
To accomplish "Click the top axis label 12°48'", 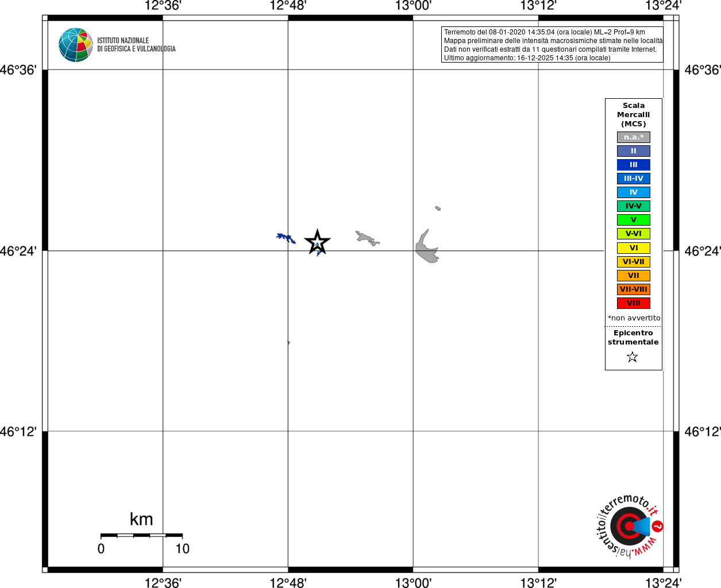I will point(288,6).
